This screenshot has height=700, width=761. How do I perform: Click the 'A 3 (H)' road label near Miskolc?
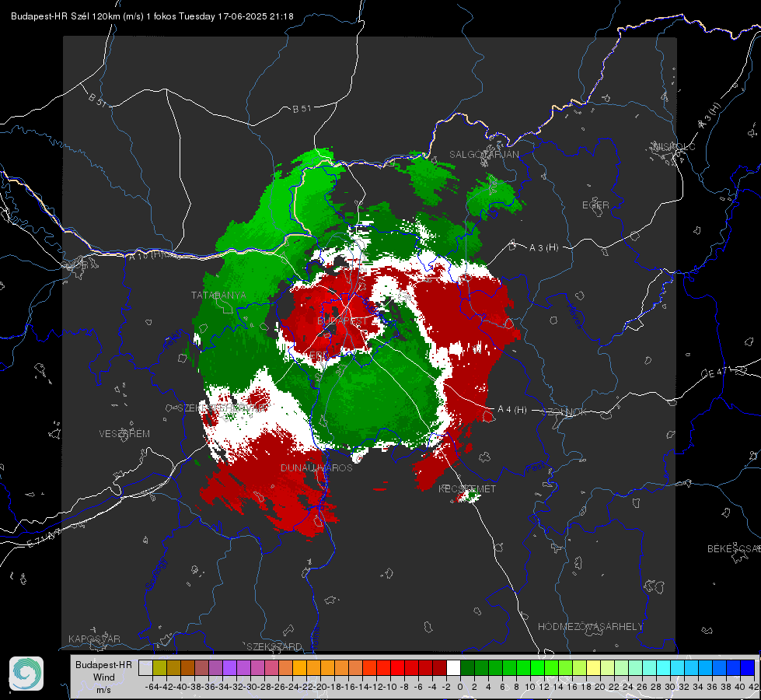click(710, 116)
